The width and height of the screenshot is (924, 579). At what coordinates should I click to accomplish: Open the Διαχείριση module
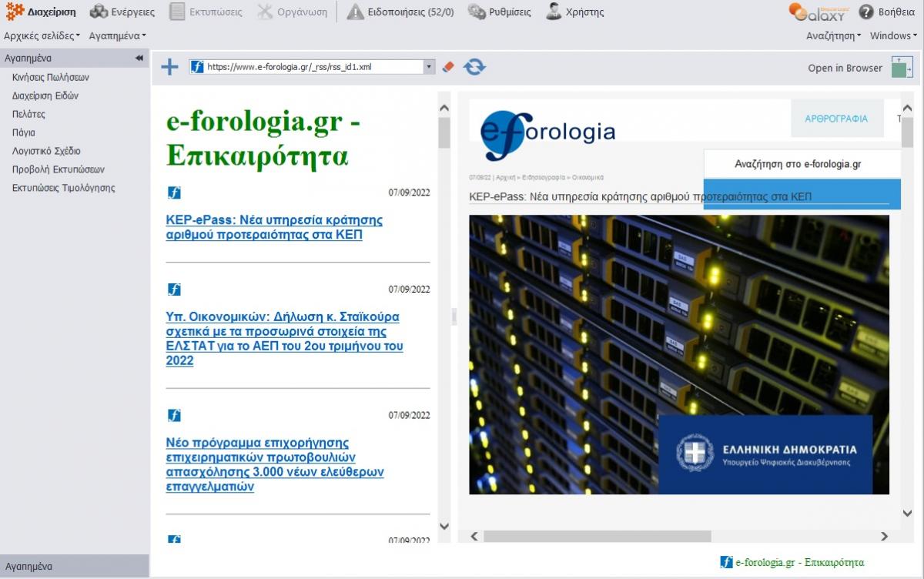pyautogui.click(x=42, y=12)
